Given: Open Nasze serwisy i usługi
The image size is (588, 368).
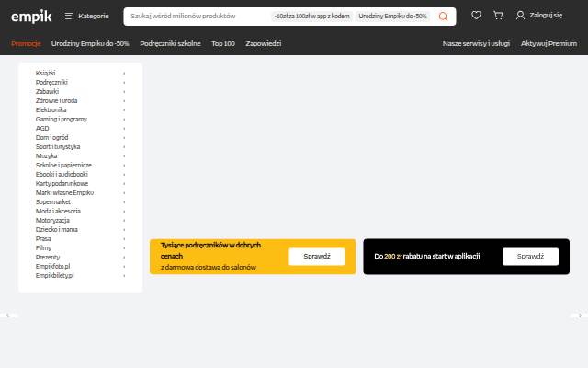Looking at the screenshot, I should pyautogui.click(x=476, y=43).
